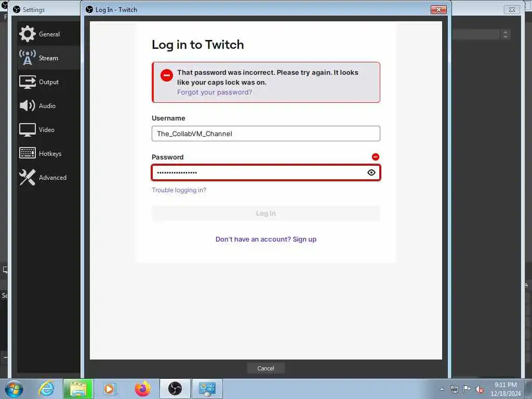Click the Forgot your password link
The height and width of the screenshot is (399, 532).
click(215, 92)
